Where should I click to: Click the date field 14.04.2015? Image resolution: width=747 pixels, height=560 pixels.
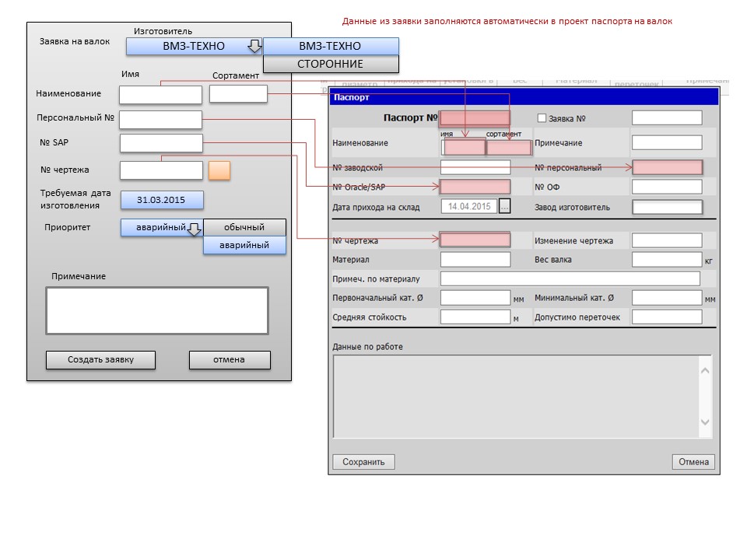click(469, 206)
